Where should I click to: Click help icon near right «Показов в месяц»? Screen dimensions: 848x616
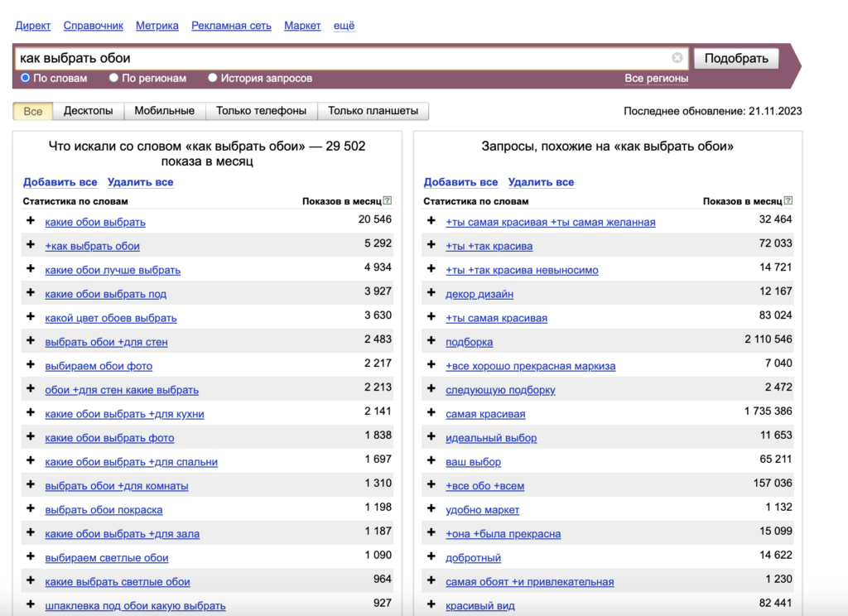pyautogui.click(x=788, y=200)
